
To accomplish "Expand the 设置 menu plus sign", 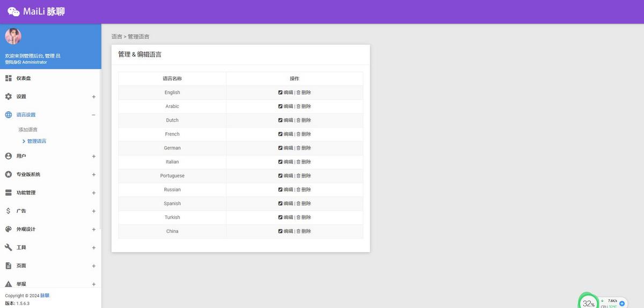I will click(93, 97).
